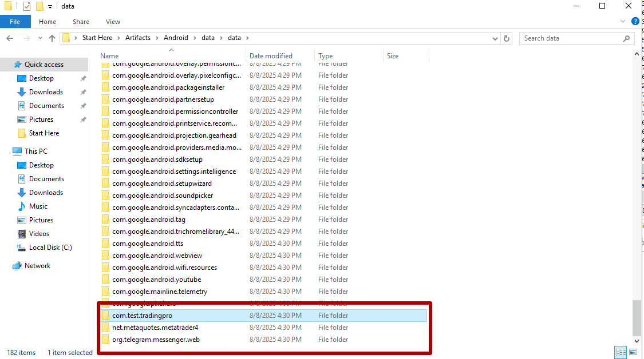Switch to the Home ribbon tab
This screenshot has height=359, width=644.
click(x=48, y=22)
